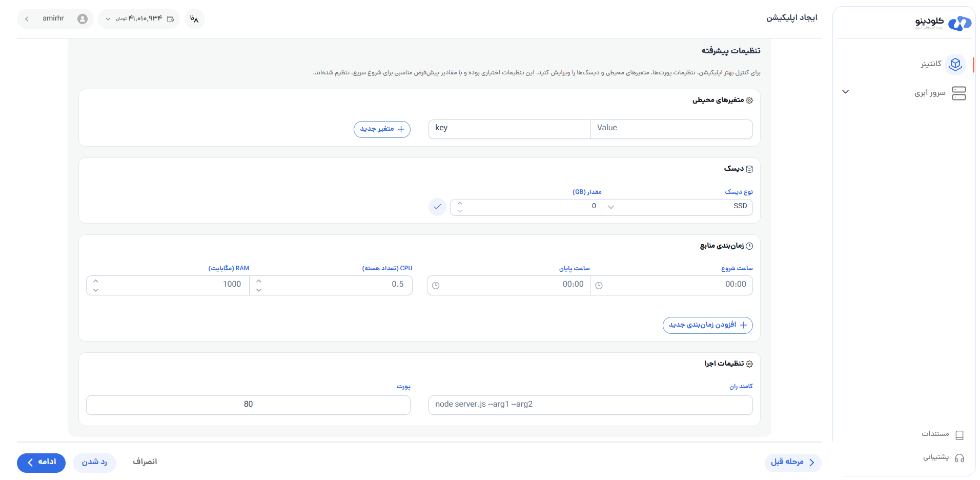Click the تنظیمات اجرا gear icon
980x480 pixels.
tap(749, 364)
